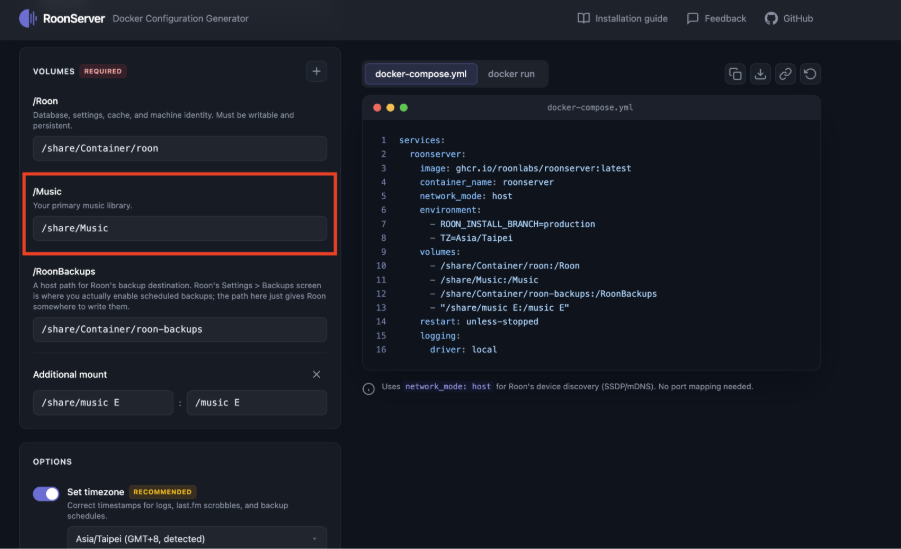Edit the /share/Container/roon path field
The width and height of the screenshot is (901, 549).
click(x=179, y=148)
